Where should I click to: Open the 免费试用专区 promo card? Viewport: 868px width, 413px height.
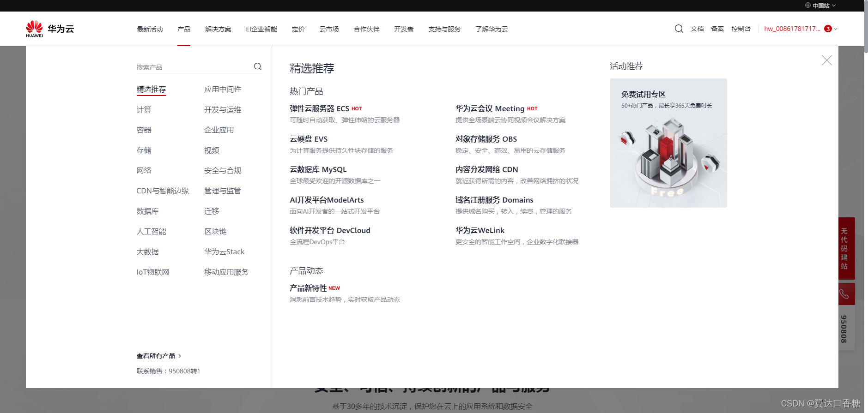click(x=668, y=143)
